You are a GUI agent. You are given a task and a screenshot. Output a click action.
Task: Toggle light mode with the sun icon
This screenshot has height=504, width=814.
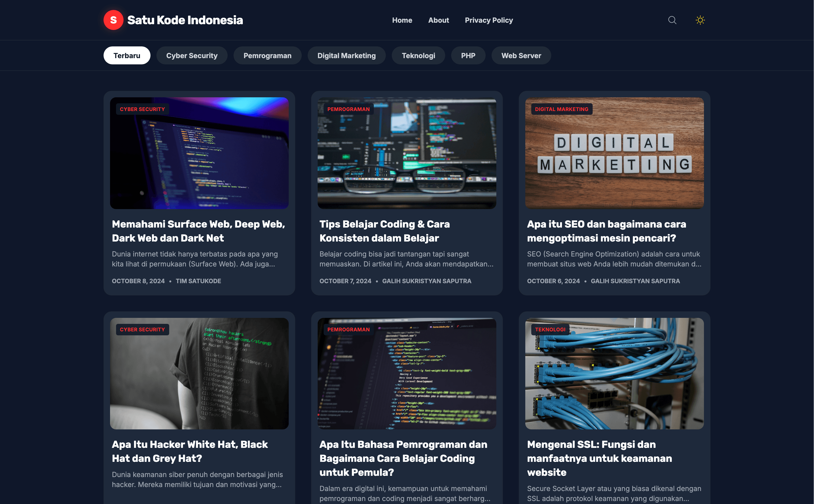click(700, 20)
